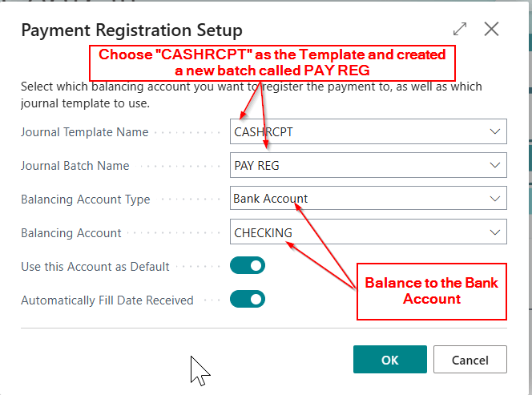Click the Journal Batch Name label
The width and height of the screenshot is (532, 395).
click(75, 166)
